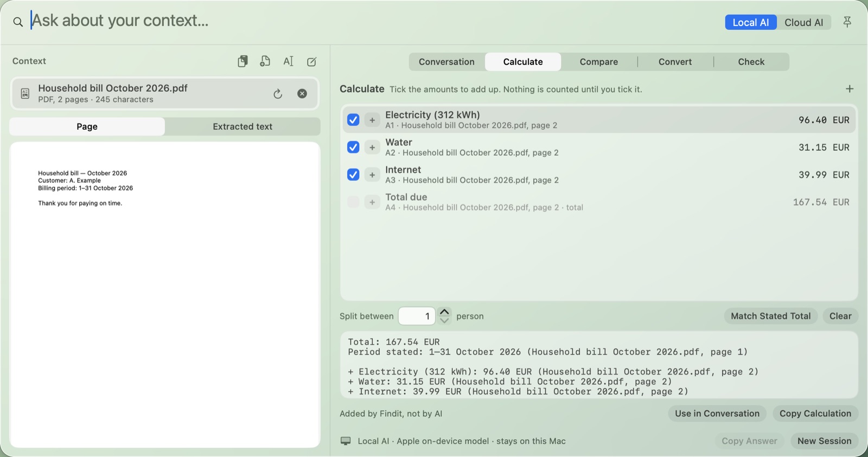The image size is (868, 457).
Task: Click the 167.54 EUR total due amount
Action: click(x=821, y=202)
